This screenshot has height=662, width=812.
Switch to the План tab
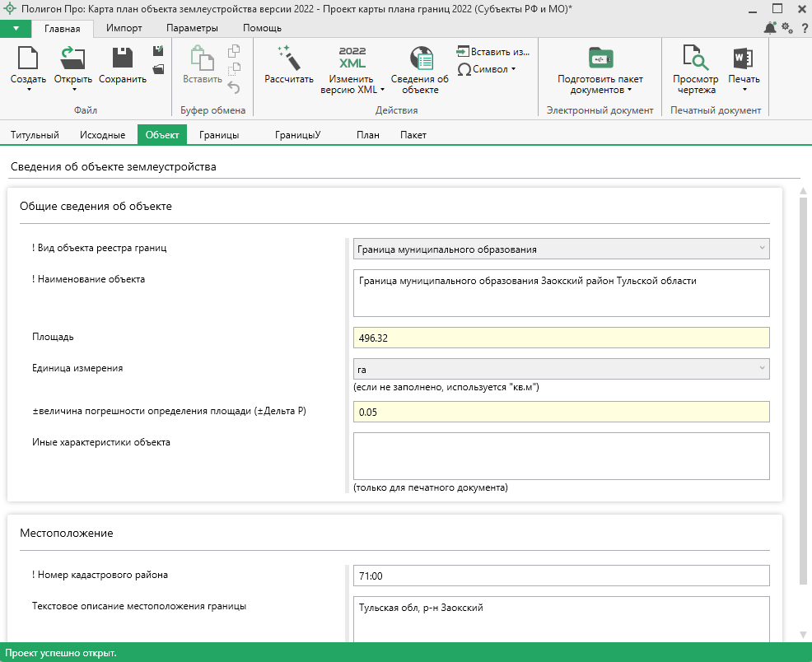point(368,135)
